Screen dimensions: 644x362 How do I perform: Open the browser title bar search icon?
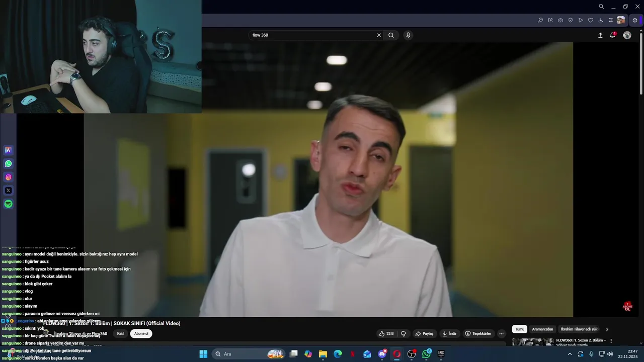pyautogui.click(x=601, y=7)
